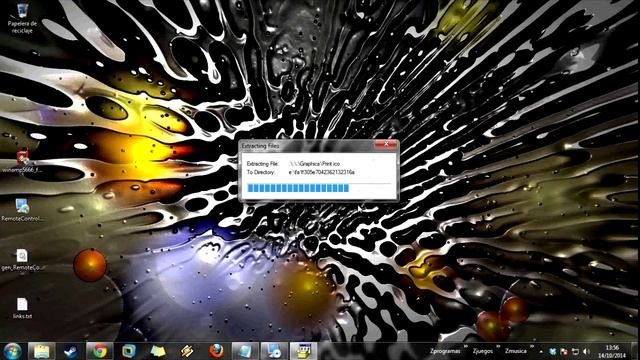Open the Sticky Notes taskbar icon
Image resolution: width=640 pixels, height=360 pixels.
158,351
